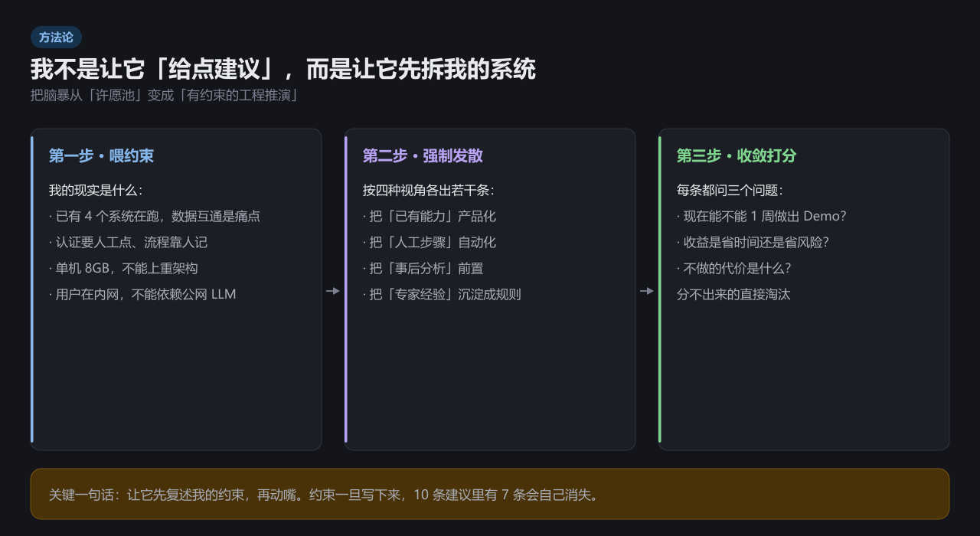980x536 pixels.
Task: Select bullet 认证要人工点、流程靠人记
Action: 128,243
